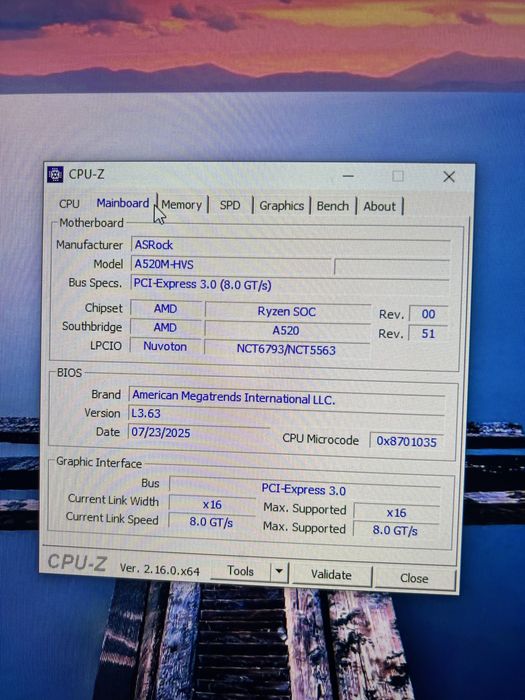This screenshot has width=525, height=700.
Task: Click the empty field beside the Model value
Action: coord(392,269)
